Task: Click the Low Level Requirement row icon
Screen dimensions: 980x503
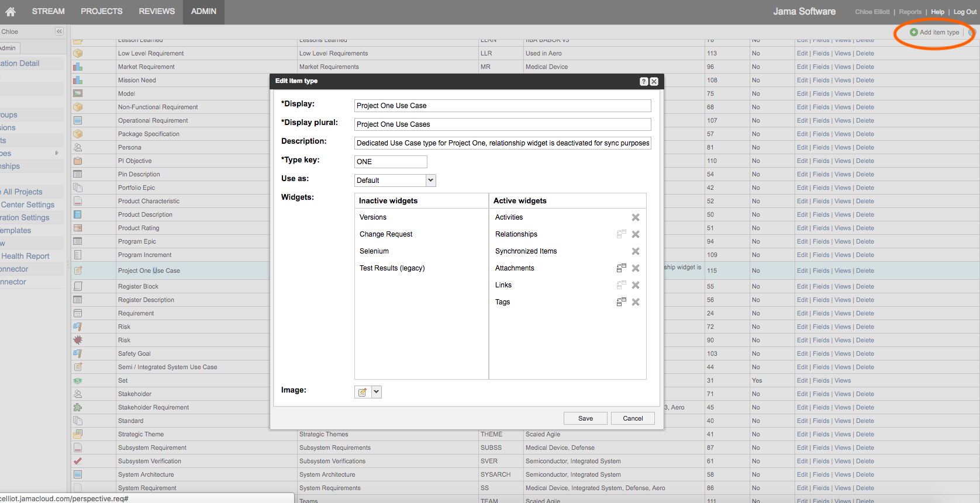Action: pyautogui.click(x=78, y=53)
